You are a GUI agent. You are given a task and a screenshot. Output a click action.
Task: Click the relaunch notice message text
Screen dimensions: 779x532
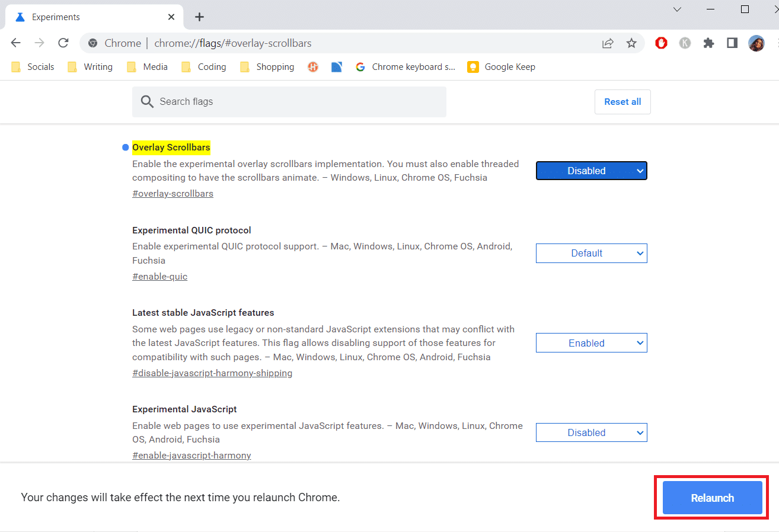(x=180, y=498)
